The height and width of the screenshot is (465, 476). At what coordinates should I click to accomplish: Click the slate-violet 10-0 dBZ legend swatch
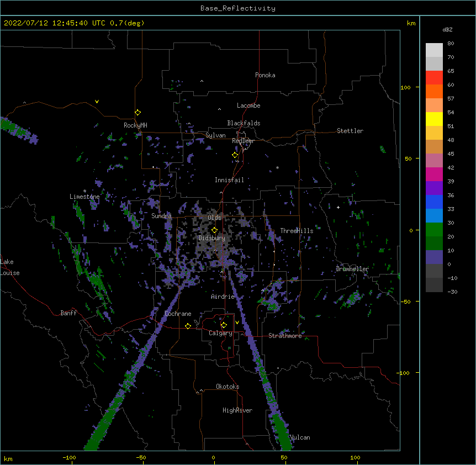pyautogui.click(x=434, y=257)
